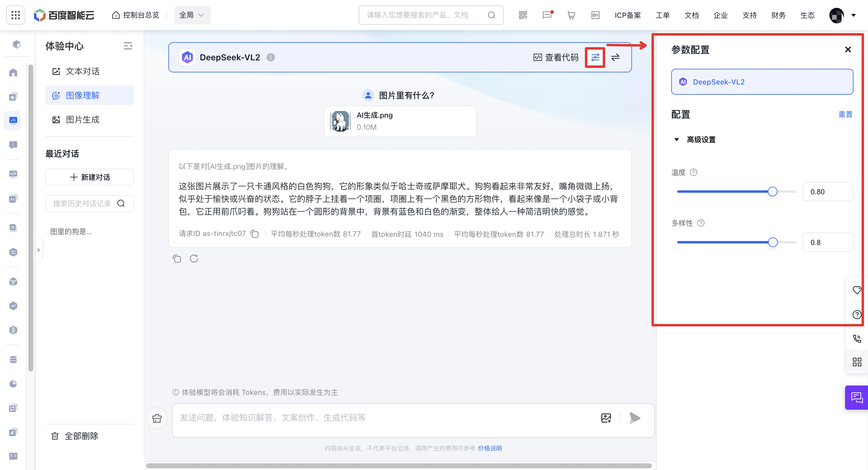Open the 全局 region dropdown
This screenshot has height=470, width=868.
pyautogui.click(x=192, y=15)
